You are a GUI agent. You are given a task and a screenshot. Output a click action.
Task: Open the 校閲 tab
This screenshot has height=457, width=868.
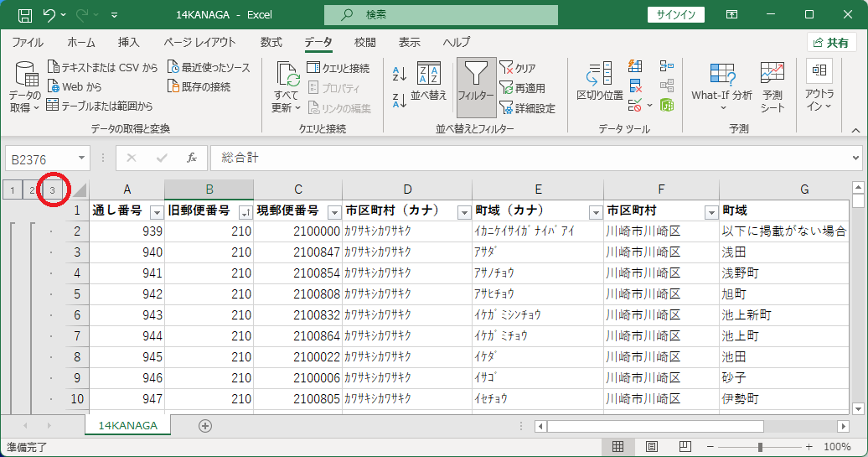click(x=364, y=42)
